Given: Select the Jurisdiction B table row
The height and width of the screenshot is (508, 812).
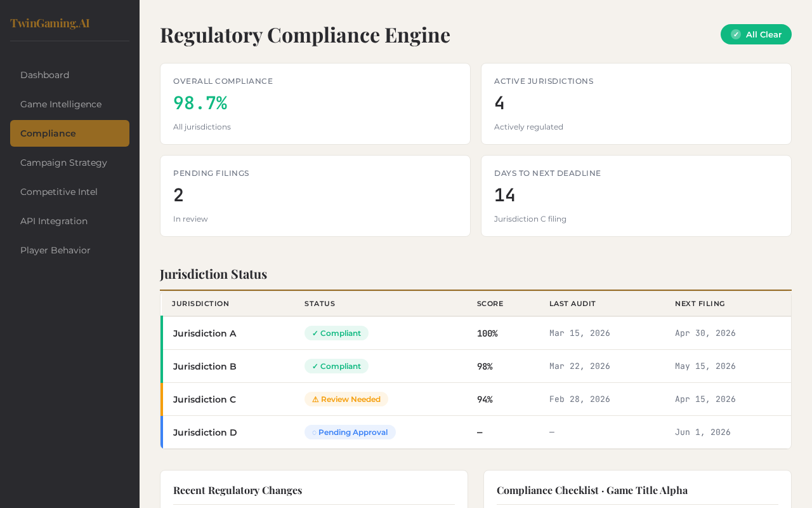Looking at the screenshot, I should coord(476,366).
